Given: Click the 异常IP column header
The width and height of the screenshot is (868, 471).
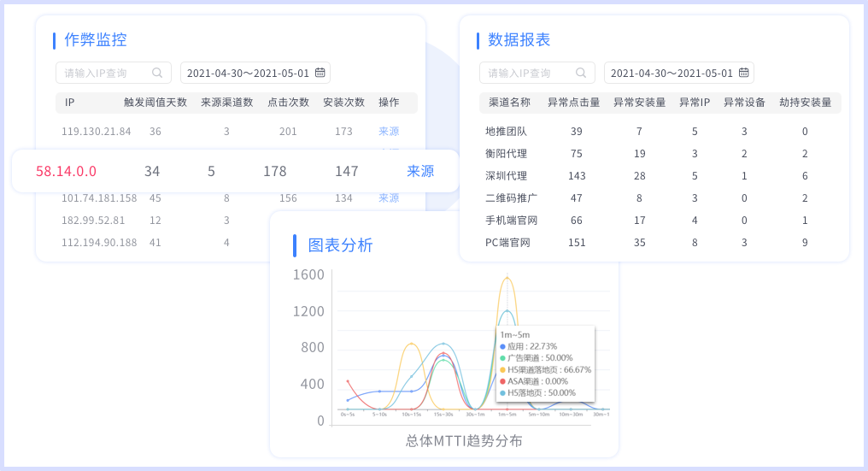Looking at the screenshot, I should pos(695,103).
